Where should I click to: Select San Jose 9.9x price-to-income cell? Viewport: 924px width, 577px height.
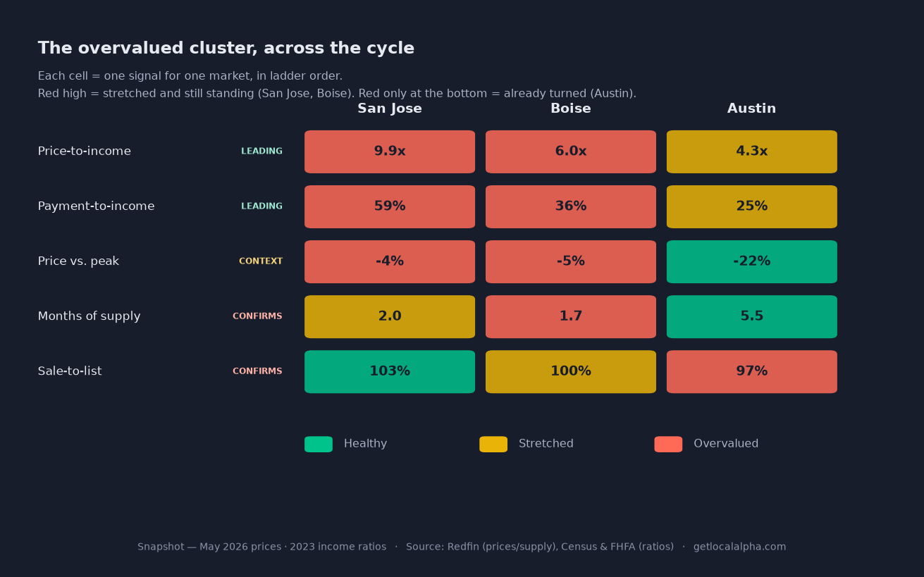pyautogui.click(x=390, y=151)
